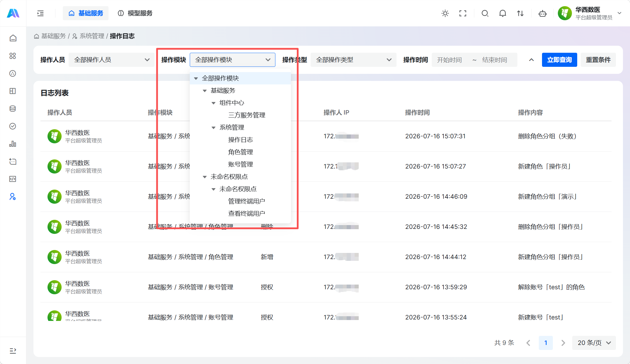Toggle the light theme sun icon

coord(445,13)
